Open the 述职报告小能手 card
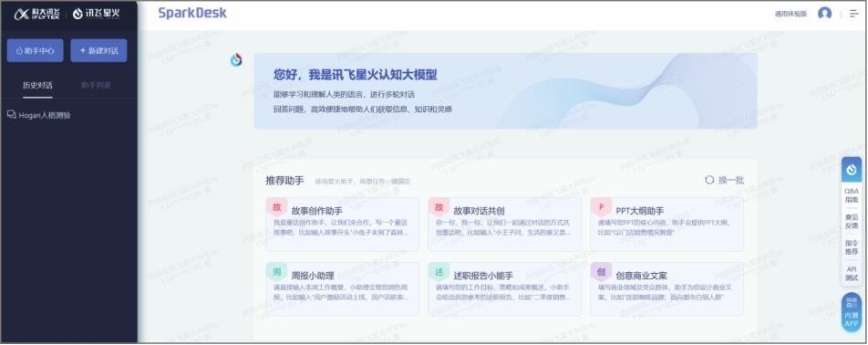 tap(505, 289)
